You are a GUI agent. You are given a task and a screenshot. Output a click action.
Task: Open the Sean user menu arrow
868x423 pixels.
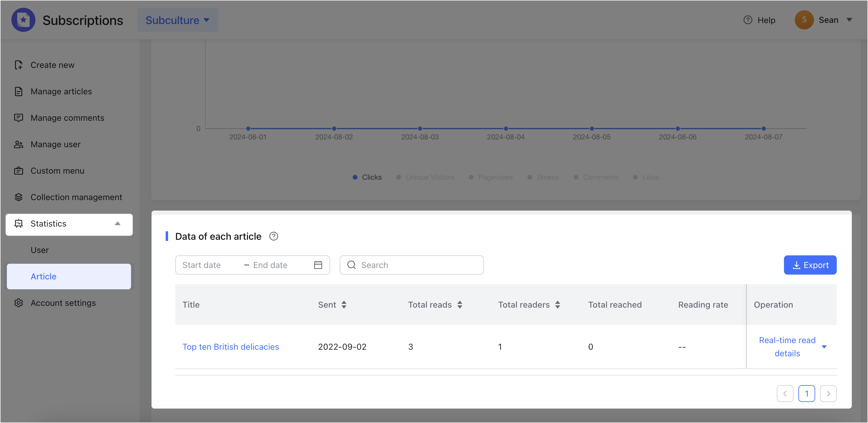click(x=849, y=20)
